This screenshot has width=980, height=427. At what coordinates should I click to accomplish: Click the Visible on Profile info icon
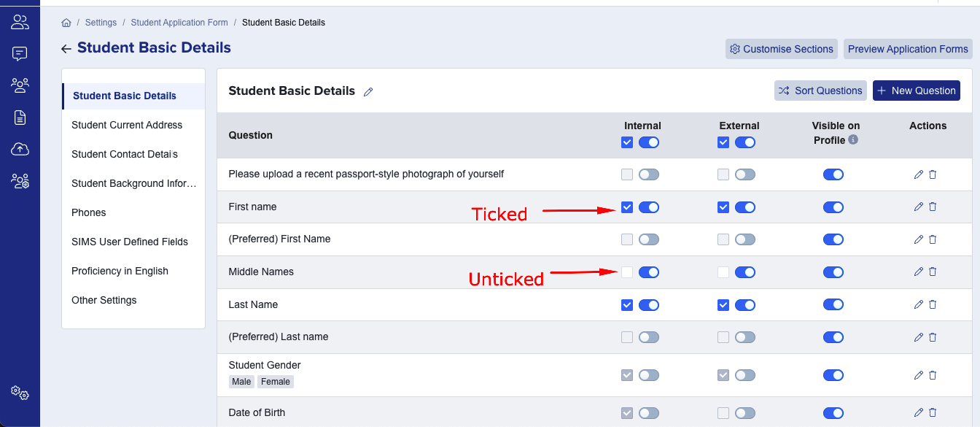coord(853,139)
